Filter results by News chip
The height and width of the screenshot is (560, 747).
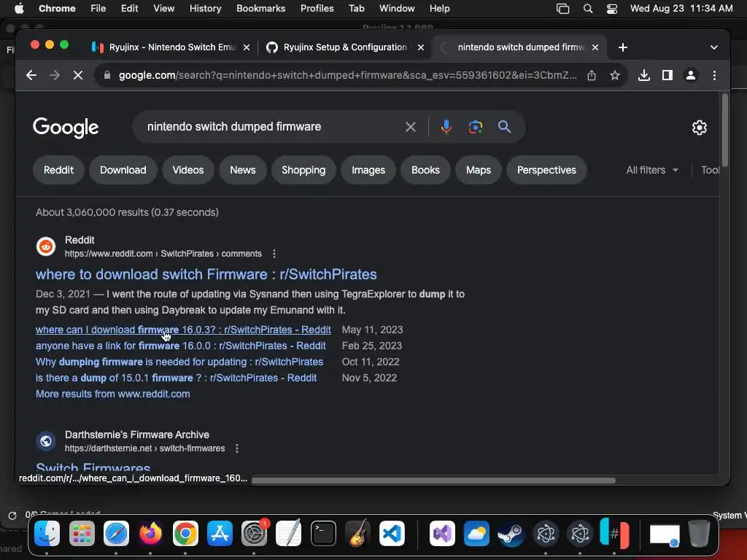pyautogui.click(x=242, y=170)
